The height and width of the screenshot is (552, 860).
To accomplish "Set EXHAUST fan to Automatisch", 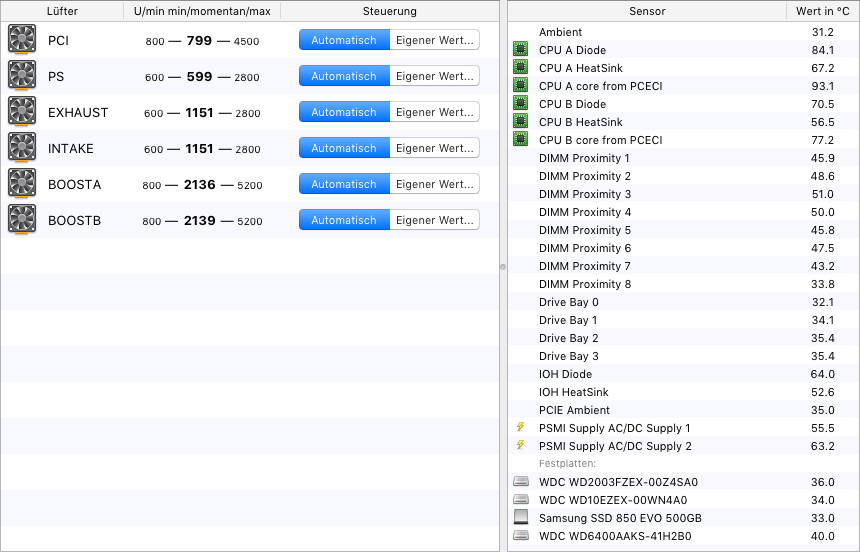I will coord(344,112).
